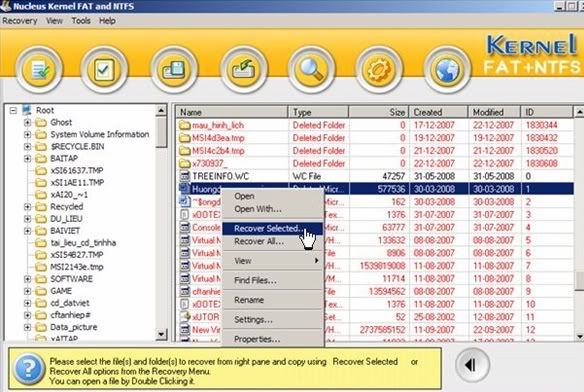Sort by the Name column header
584x392 pixels.
click(x=232, y=112)
